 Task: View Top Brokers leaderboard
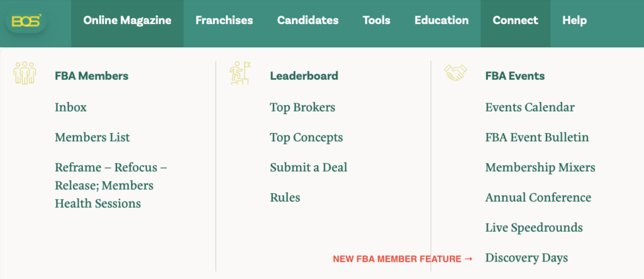click(x=303, y=107)
